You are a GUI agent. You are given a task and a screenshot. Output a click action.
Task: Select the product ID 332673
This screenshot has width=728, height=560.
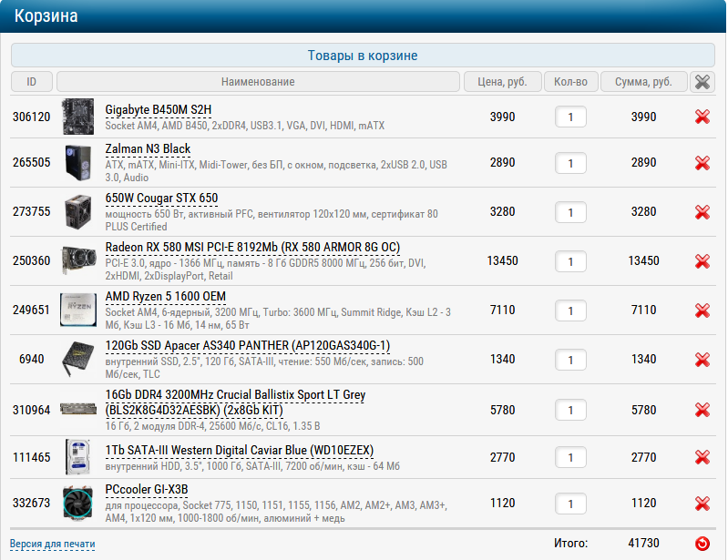click(x=32, y=503)
